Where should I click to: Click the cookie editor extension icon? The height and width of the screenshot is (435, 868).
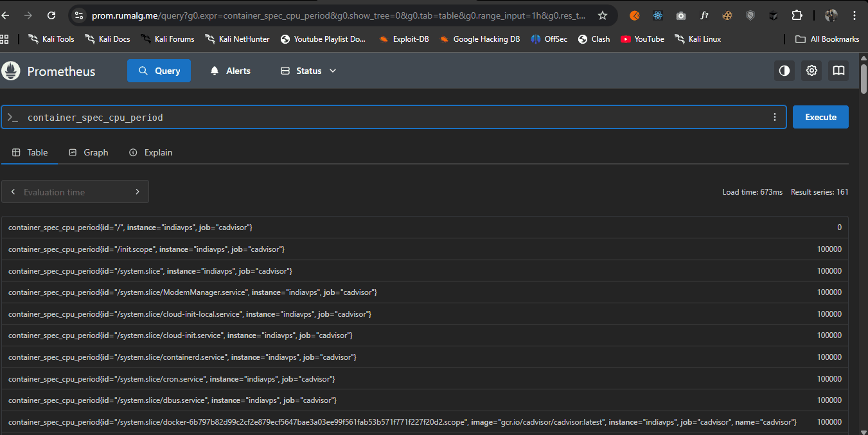coord(727,15)
